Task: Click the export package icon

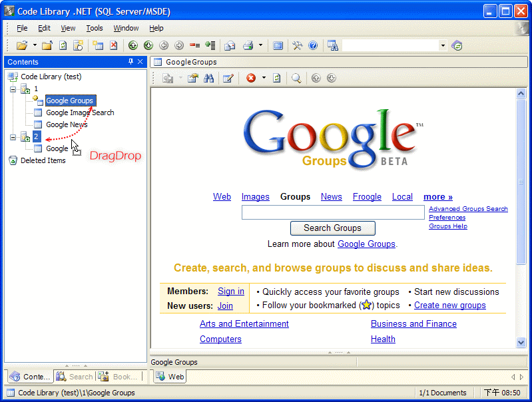Action: 230,45
